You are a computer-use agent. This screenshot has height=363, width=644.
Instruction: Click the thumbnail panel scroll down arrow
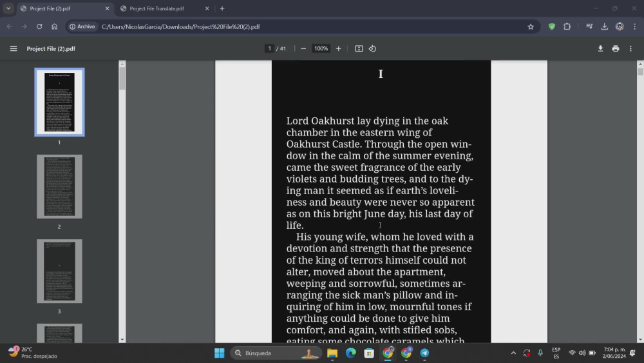point(122,340)
